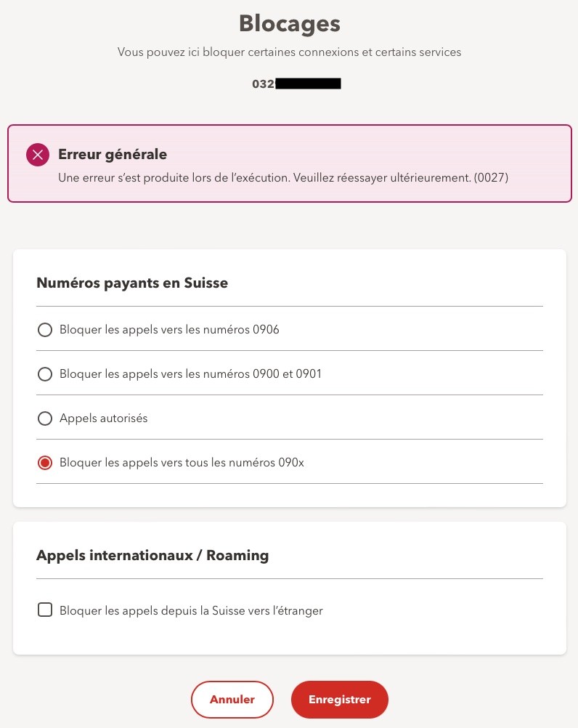Click the phone number prefix 032
The image size is (578, 728).
263,84
